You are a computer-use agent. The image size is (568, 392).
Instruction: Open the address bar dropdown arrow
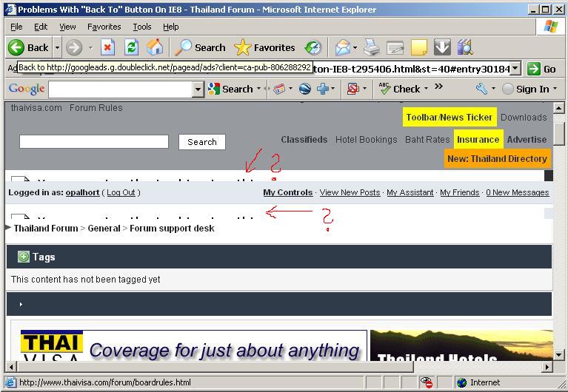click(515, 68)
